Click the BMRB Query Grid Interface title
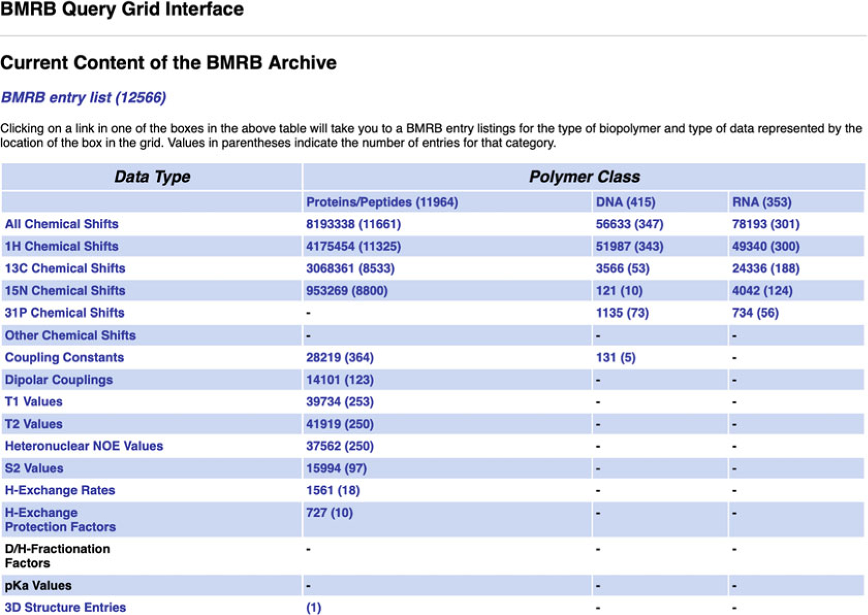868x615 pixels. tap(122, 10)
